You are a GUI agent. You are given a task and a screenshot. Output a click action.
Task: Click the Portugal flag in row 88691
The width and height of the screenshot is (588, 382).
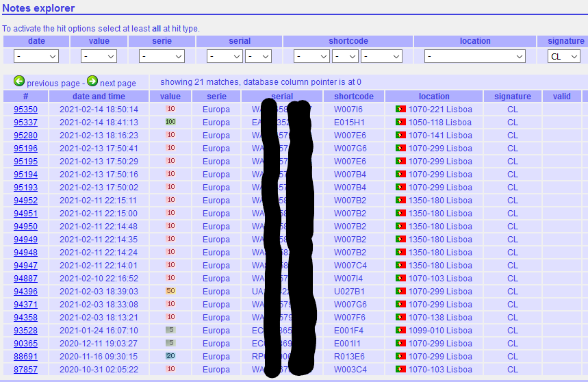pyautogui.click(x=400, y=356)
